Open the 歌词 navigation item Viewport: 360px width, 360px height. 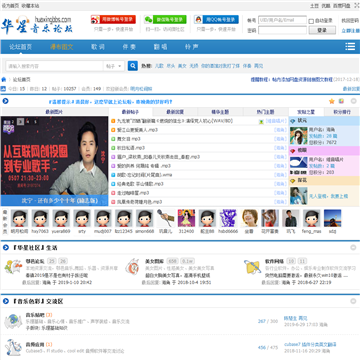click(x=98, y=47)
